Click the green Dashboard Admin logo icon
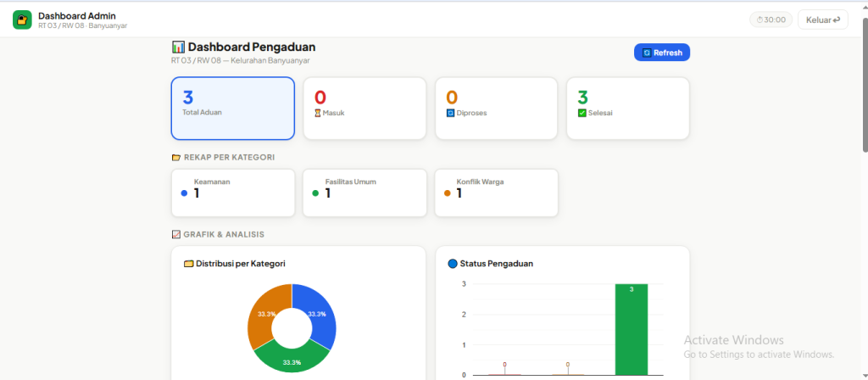Viewport: 868px width, 380px height. (22, 20)
